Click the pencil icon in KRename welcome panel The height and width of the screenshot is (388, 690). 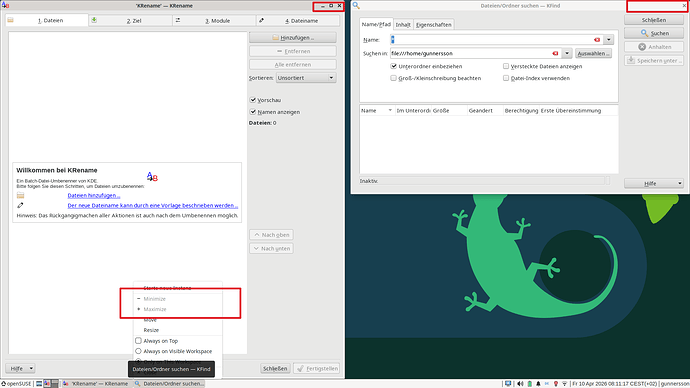[20, 205]
